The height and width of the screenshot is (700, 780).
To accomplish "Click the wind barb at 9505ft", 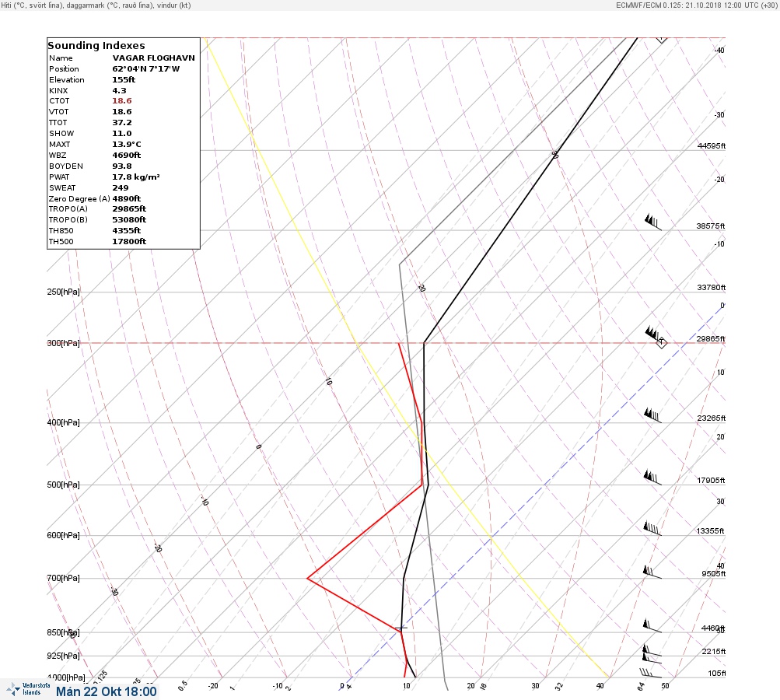I will coord(652,572).
